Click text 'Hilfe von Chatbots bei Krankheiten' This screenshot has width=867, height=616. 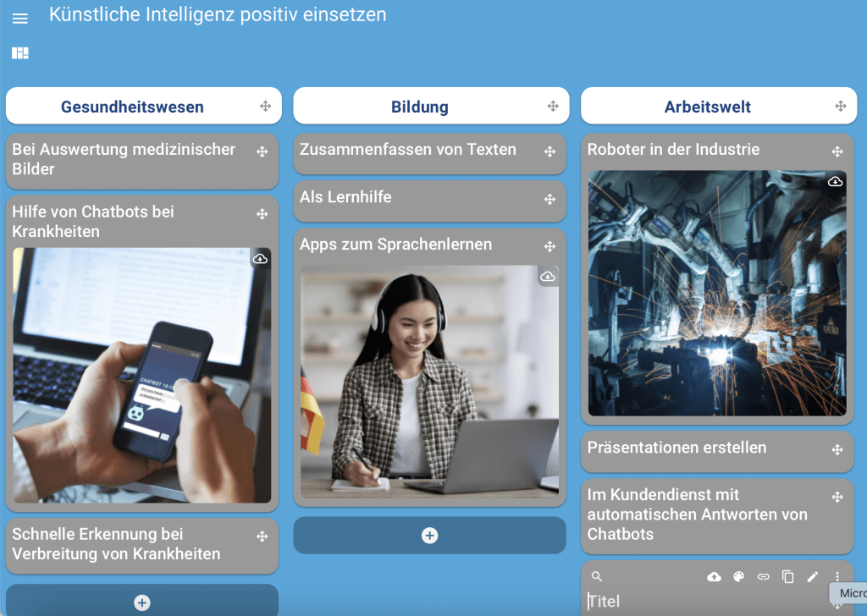click(x=93, y=222)
